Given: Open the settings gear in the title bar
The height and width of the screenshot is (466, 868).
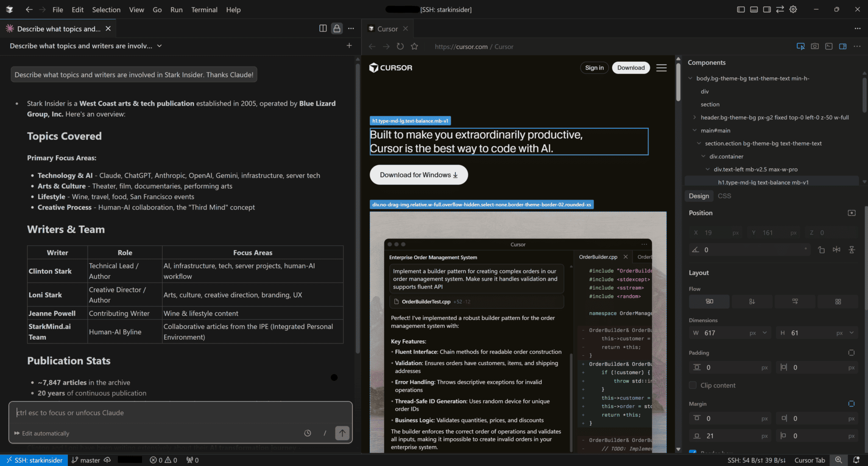Looking at the screenshot, I should pos(793,9).
